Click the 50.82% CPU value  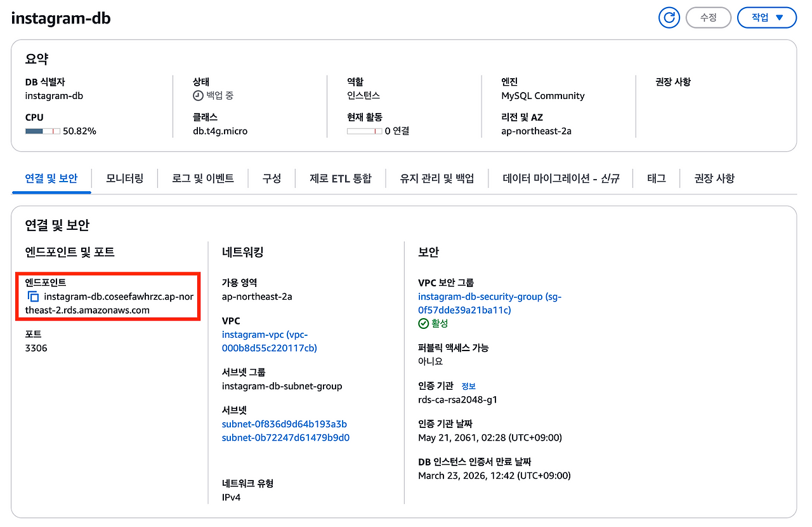click(79, 131)
